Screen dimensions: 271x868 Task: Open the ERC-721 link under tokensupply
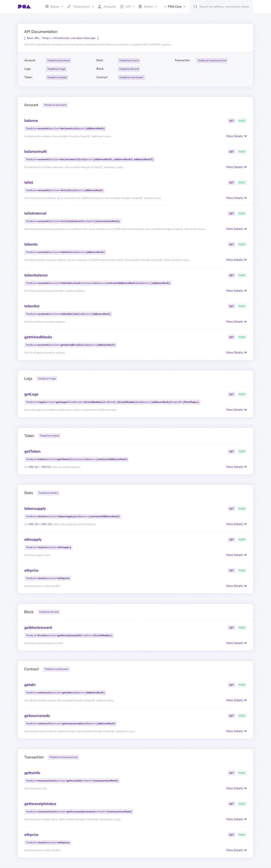tap(47, 524)
